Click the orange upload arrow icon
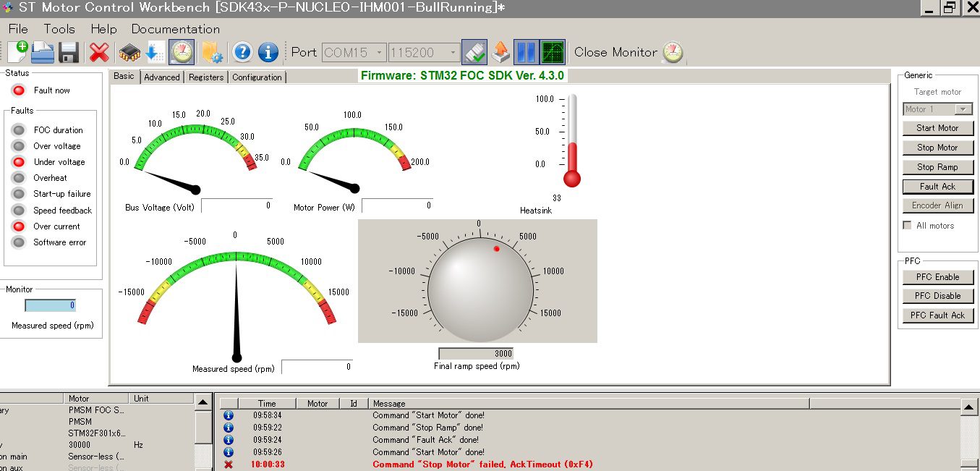 [500, 52]
